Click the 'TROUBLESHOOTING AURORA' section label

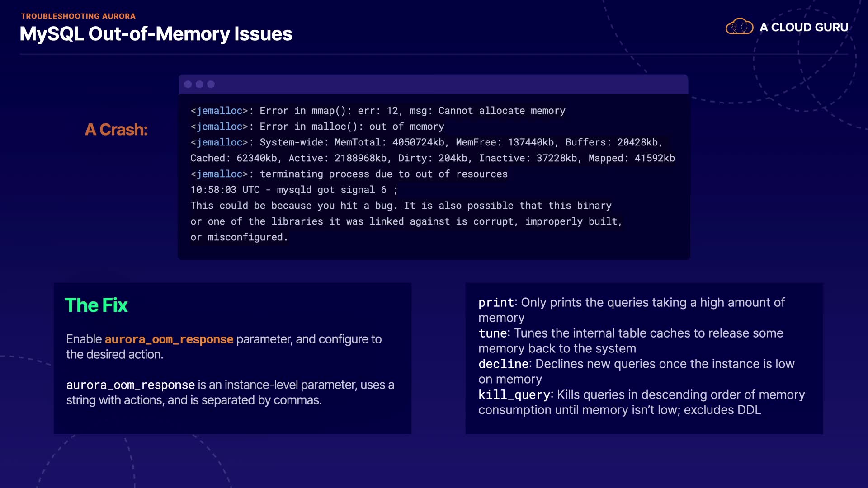pyautogui.click(x=78, y=16)
